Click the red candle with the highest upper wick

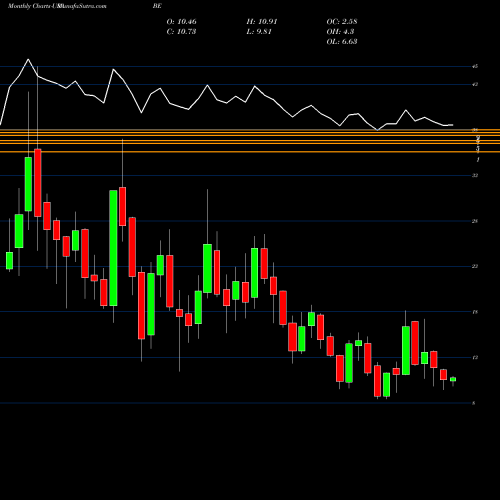pos(38,183)
